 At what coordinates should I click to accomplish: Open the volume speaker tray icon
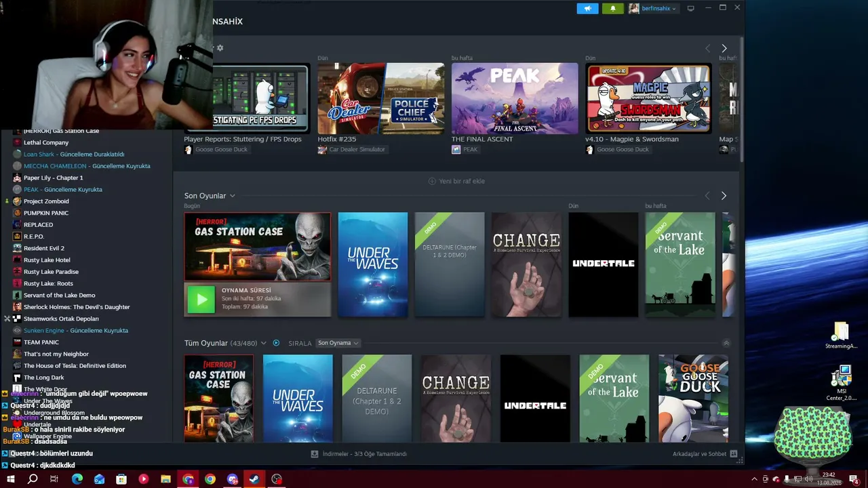pyautogui.click(x=808, y=479)
